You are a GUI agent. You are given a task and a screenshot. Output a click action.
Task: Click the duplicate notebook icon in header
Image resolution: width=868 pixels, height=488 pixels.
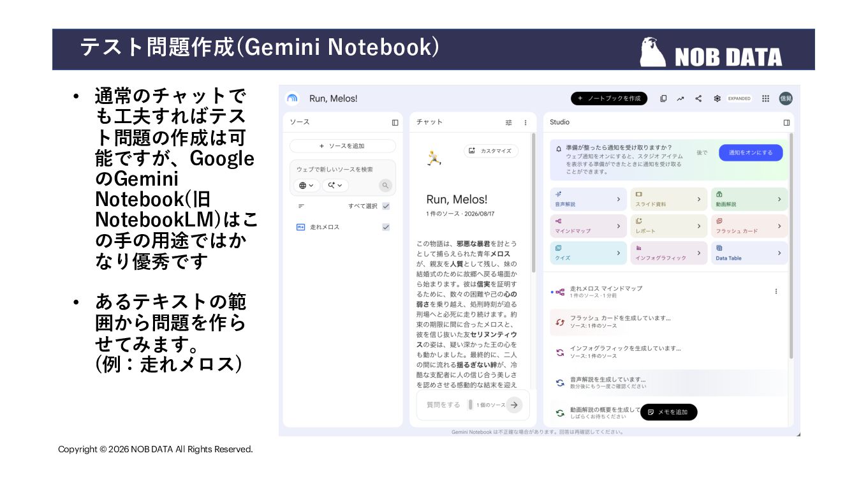(663, 99)
